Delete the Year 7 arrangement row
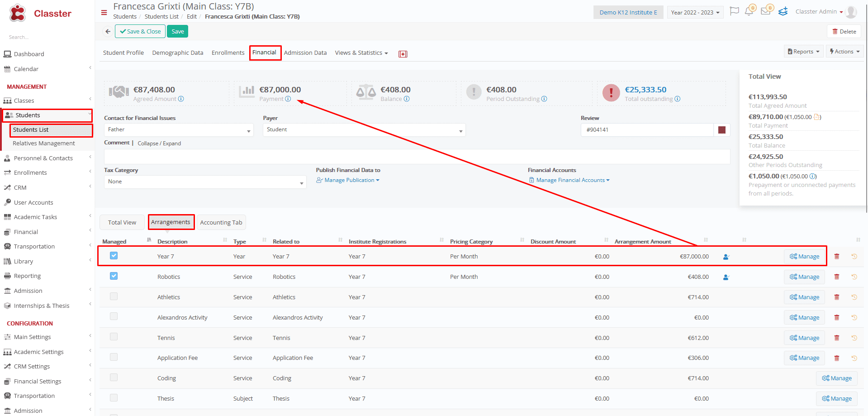 pos(837,256)
